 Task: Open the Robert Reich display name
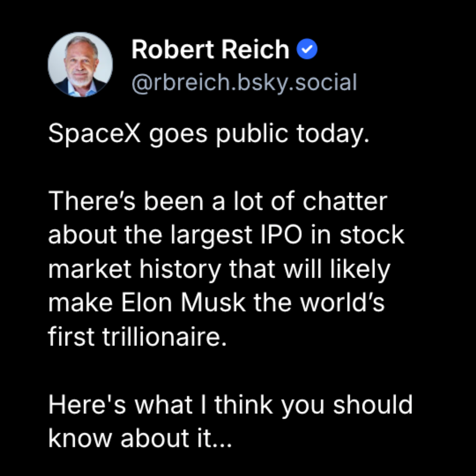[210, 49]
